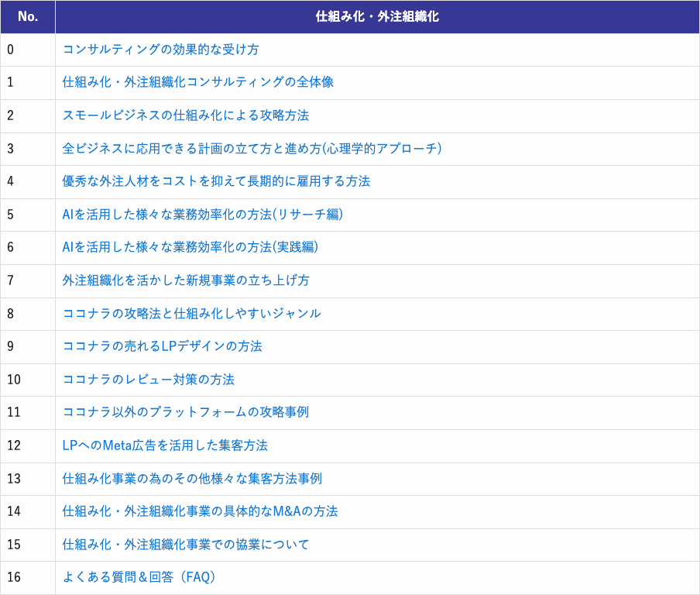Click AIを活用した業務効率化 (リサーチ編) link
Image resolution: width=700 pixels, height=595 pixels.
click(x=202, y=215)
